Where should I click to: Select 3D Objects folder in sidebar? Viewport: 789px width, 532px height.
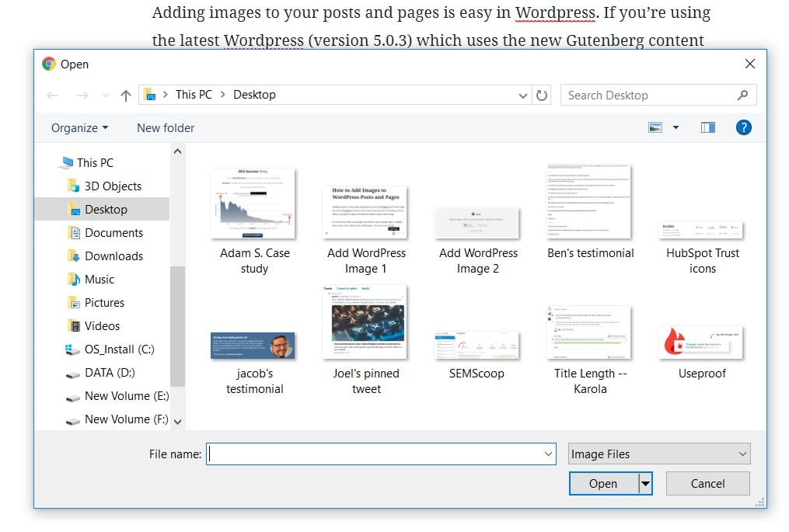[113, 186]
